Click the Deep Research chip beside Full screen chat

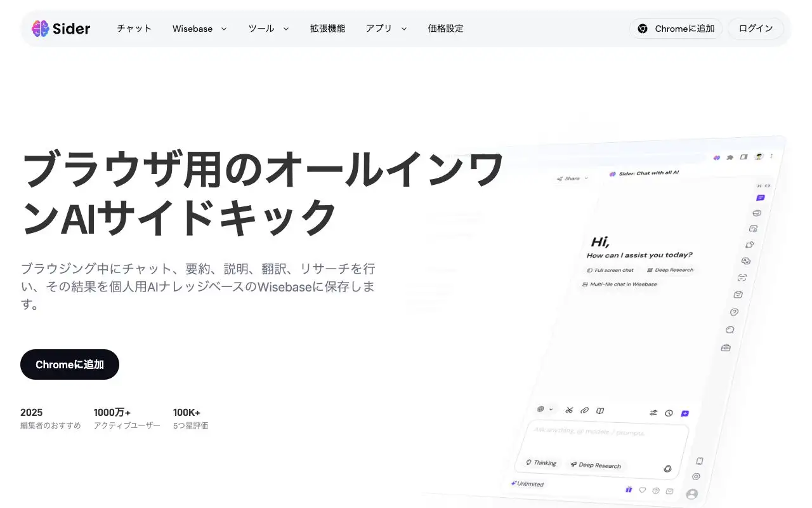(670, 270)
